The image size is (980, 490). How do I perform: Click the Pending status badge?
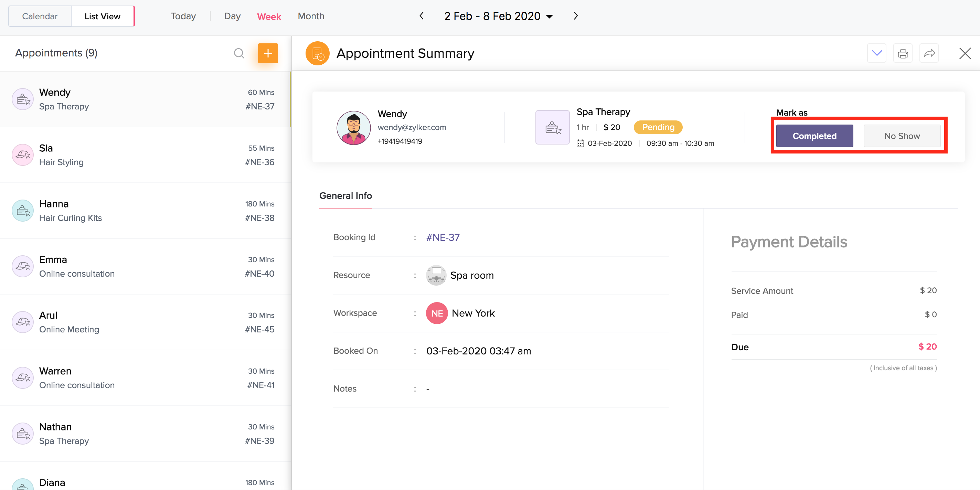[x=658, y=127]
